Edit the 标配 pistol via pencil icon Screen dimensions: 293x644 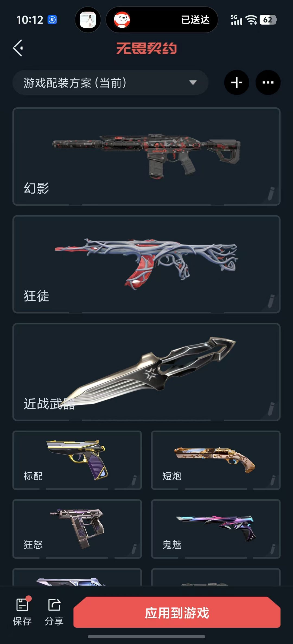click(134, 480)
